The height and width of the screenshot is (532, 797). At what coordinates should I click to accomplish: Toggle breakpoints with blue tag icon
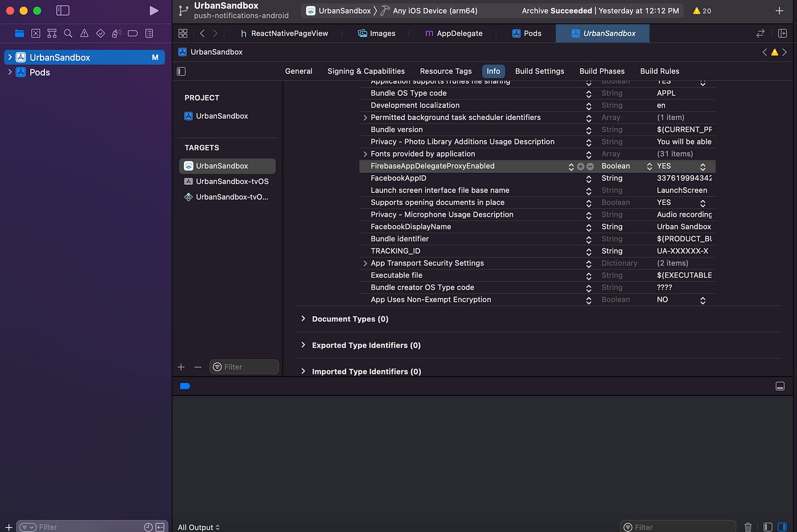coord(185,386)
